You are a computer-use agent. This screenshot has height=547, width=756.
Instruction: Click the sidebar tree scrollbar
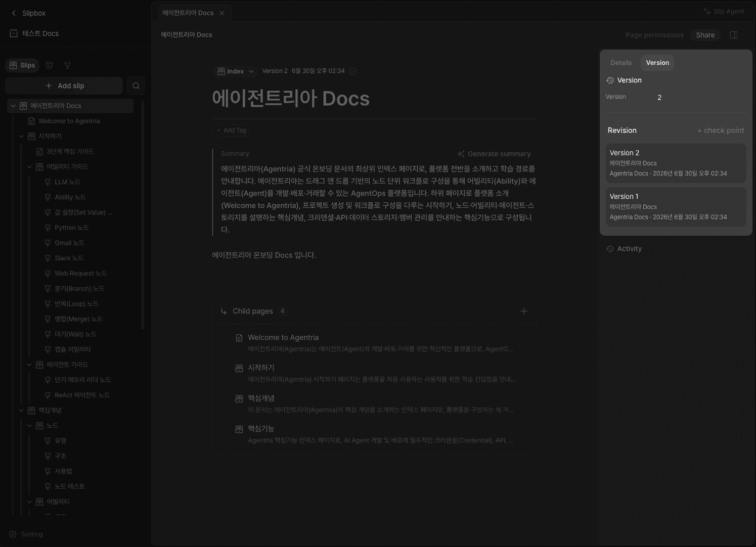(x=143, y=215)
